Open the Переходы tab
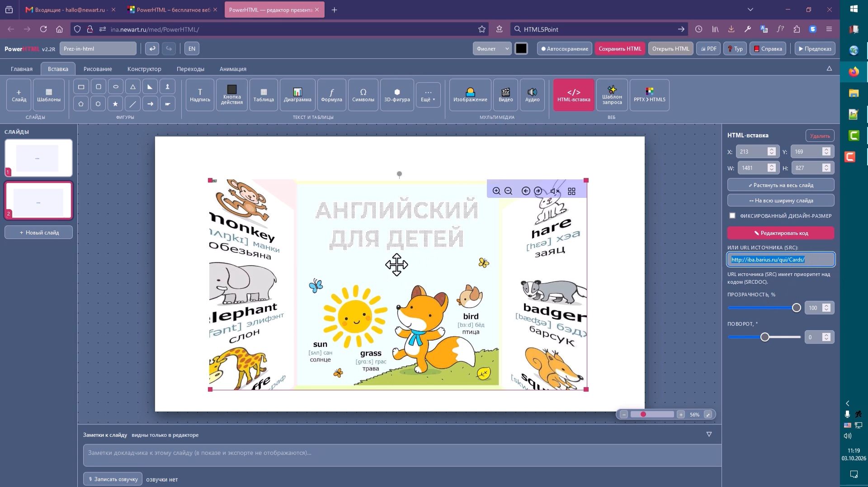The height and width of the screenshot is (487, 868). pos(190,69)
